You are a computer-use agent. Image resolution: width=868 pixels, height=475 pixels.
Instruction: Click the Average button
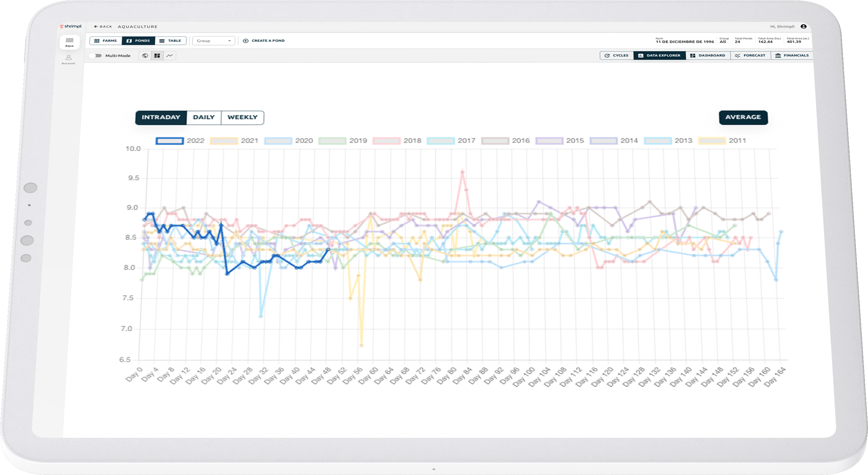point(743,117)
